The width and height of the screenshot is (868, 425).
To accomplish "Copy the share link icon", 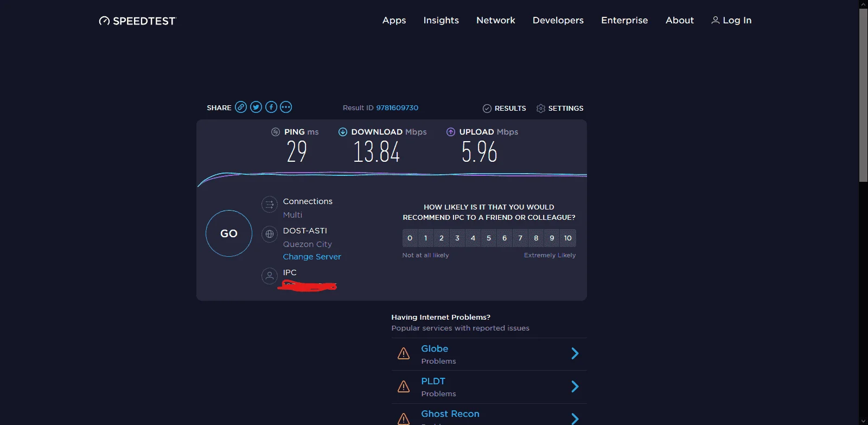I will [x=241, y=107].
